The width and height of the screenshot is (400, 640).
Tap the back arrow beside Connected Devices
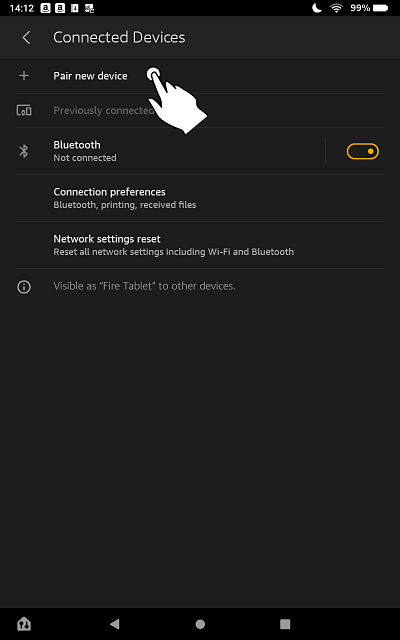26,38
